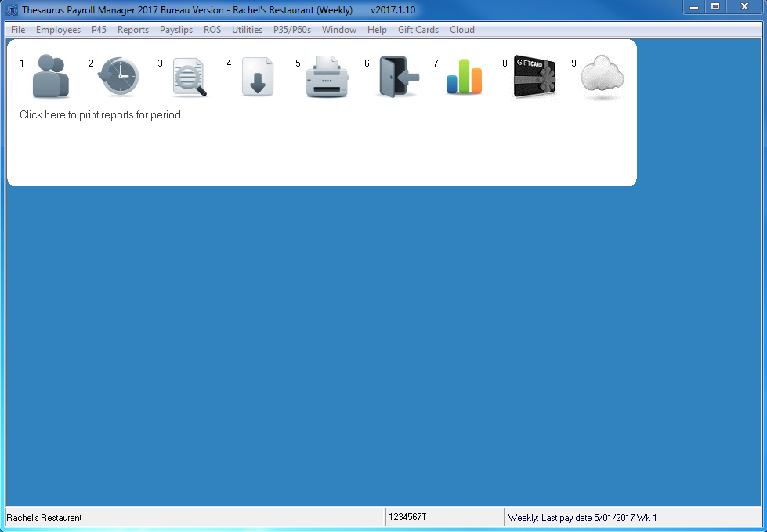Open the Gift Cards menu
The image size is (767, 532).
(x=418, y=30)
